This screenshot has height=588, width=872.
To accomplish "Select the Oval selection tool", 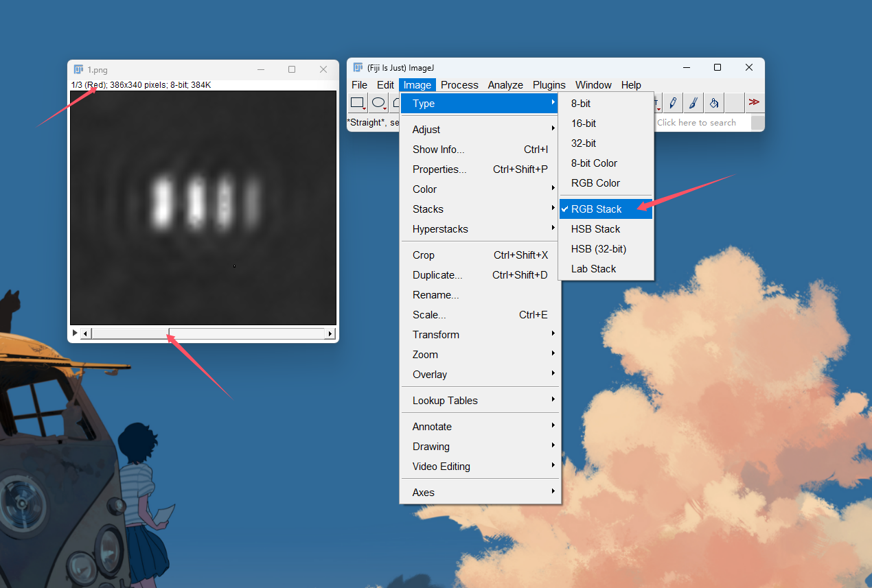I will tap(378, 103).
